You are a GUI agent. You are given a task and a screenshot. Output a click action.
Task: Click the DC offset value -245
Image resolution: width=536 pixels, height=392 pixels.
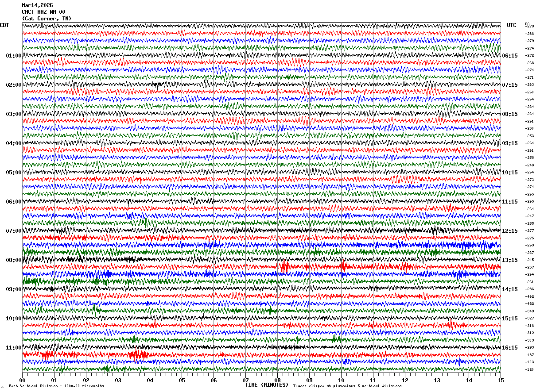coord(529,260)
